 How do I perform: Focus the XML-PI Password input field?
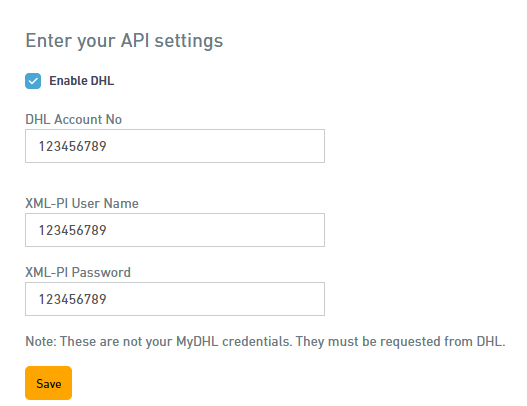coord(175,299)
